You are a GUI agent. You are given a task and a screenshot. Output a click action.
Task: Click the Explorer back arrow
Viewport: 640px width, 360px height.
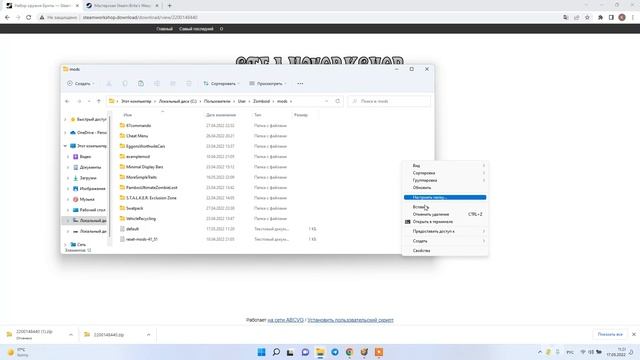(67, 101)
